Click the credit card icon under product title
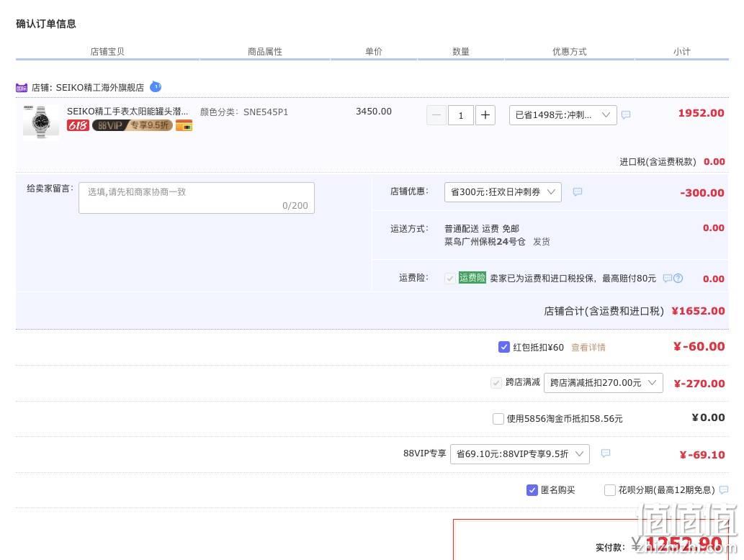This screenshot has height=560, width=744. (x=184, y=125)
